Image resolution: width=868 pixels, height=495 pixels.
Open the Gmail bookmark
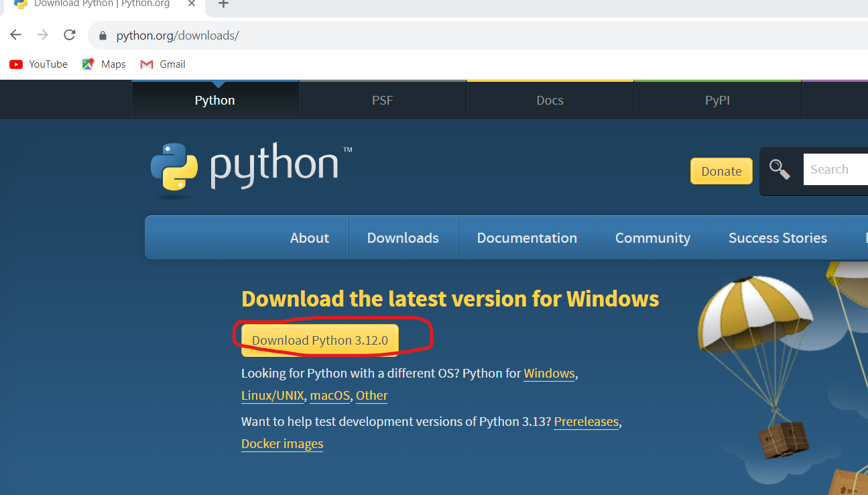click(163, 64)
